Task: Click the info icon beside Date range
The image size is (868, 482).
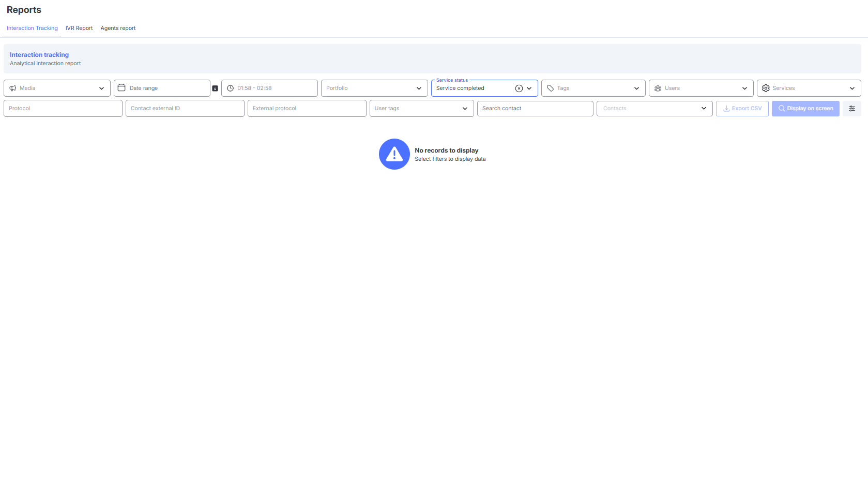Action: point(215,88)
